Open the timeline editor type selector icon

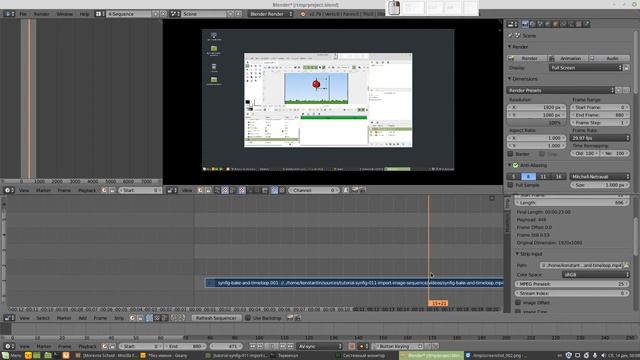(x=9, y=346)
